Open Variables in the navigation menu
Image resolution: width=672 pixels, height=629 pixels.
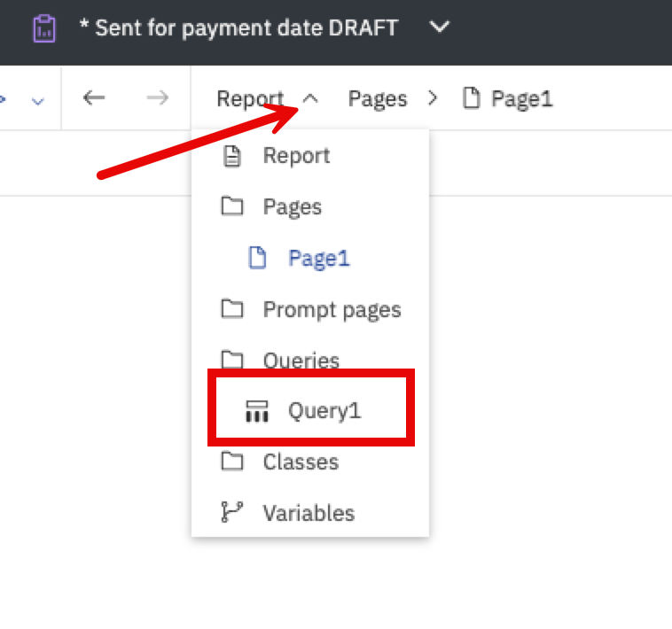coord(310,513)
